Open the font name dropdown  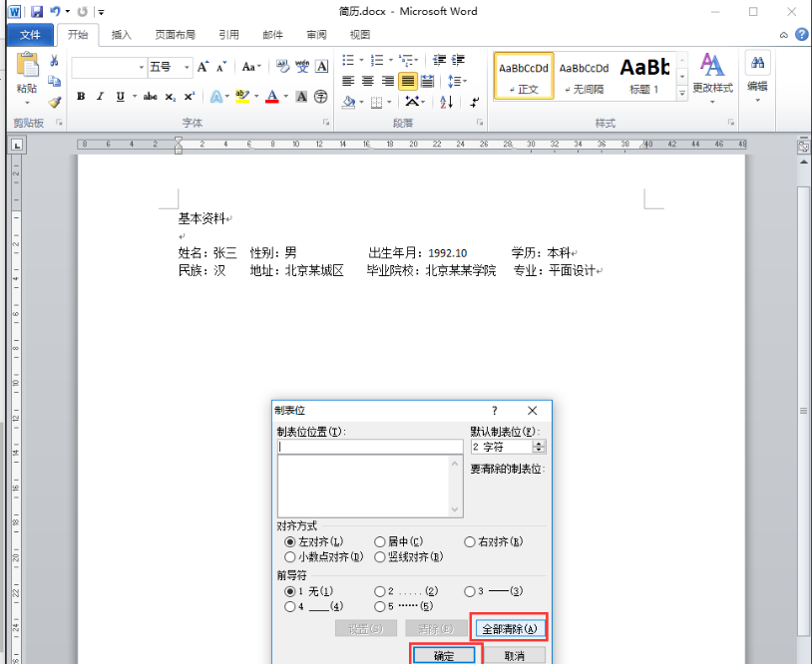pyautogui.click(x=141, y=67)
